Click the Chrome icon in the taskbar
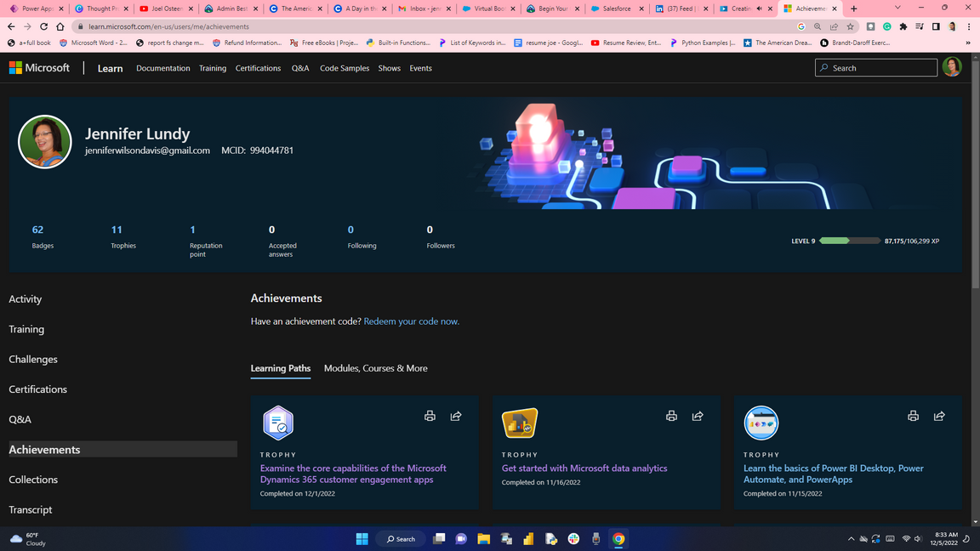 click(618, 538)
